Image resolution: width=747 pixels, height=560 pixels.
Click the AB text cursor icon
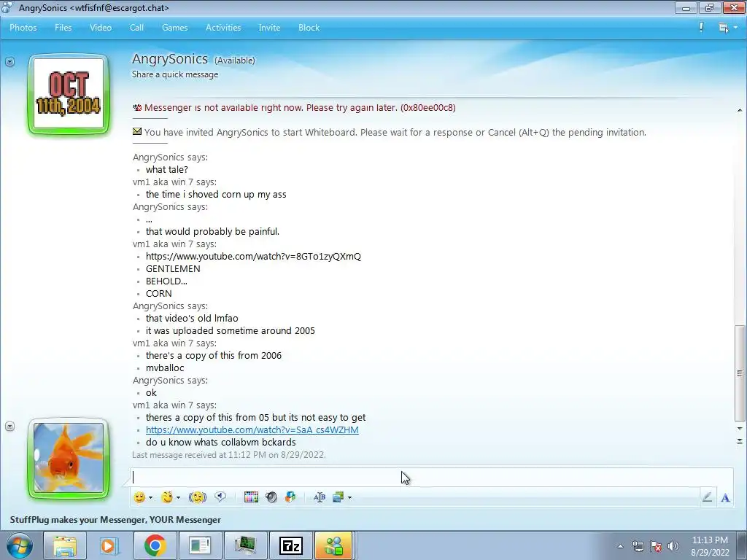click(x=320, y=497)
